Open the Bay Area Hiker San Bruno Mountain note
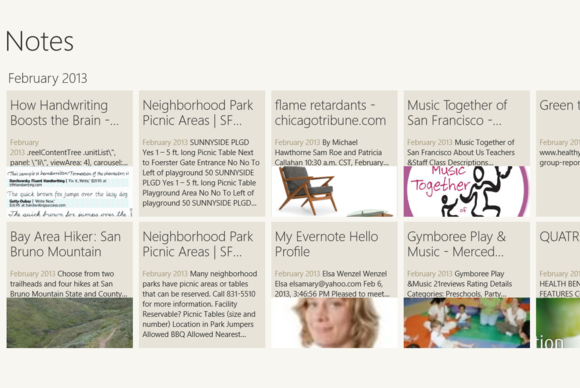 point(70,285)
